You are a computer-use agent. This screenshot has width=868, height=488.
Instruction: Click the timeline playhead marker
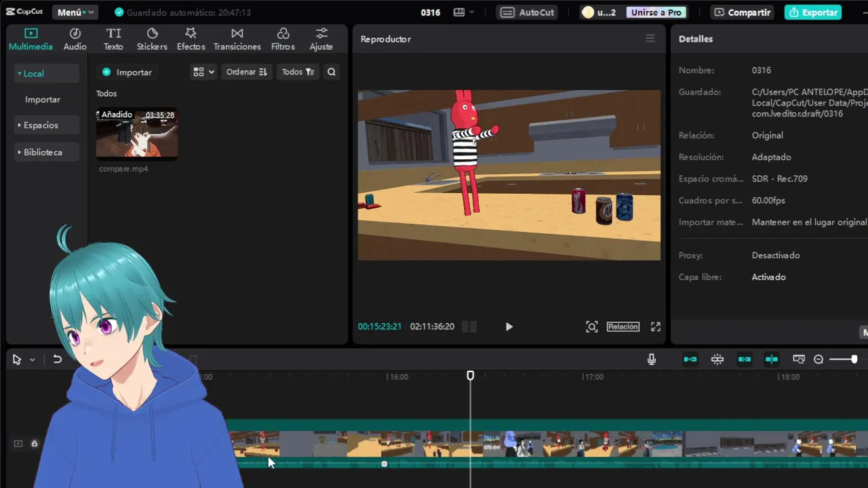(x=471, y=375)
